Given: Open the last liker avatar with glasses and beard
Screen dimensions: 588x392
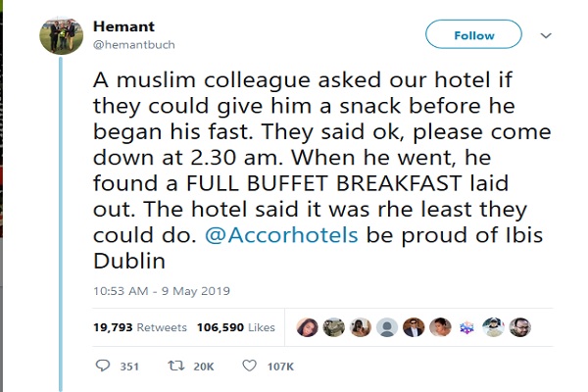Looking at the screenshot, I should [519, 326].
